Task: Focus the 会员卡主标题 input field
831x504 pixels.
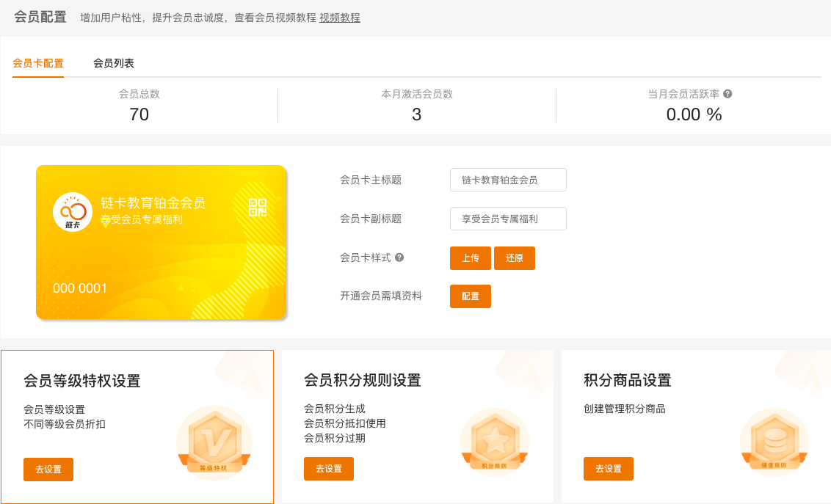Action: click(x=508, y=180)
